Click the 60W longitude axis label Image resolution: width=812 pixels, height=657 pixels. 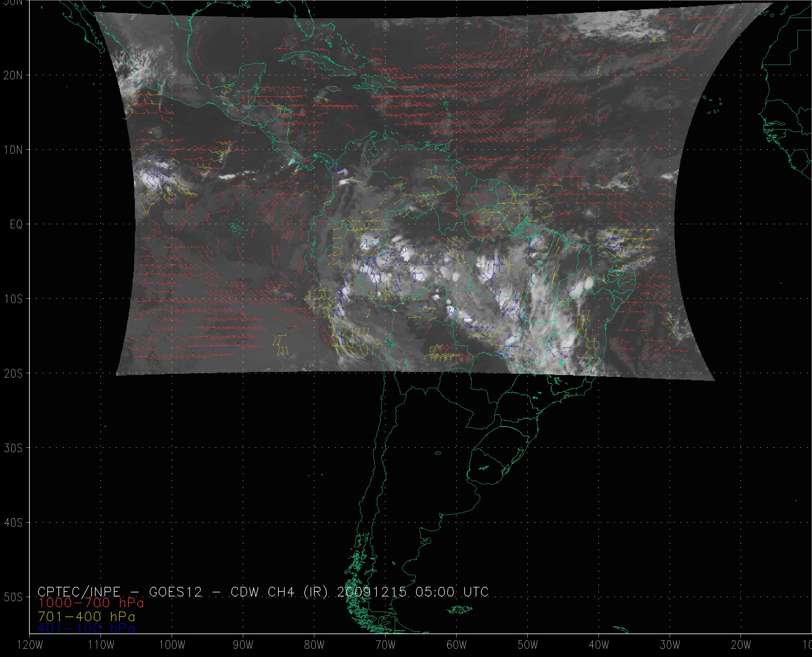457,645
